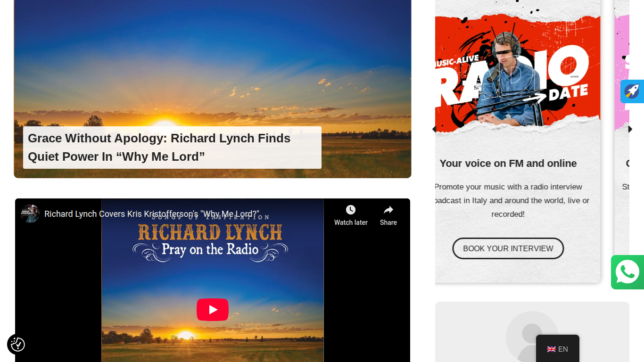644x362 pixels.
Task: Click the gray author avatar placeholder
Action: click(x=532, y=337)
